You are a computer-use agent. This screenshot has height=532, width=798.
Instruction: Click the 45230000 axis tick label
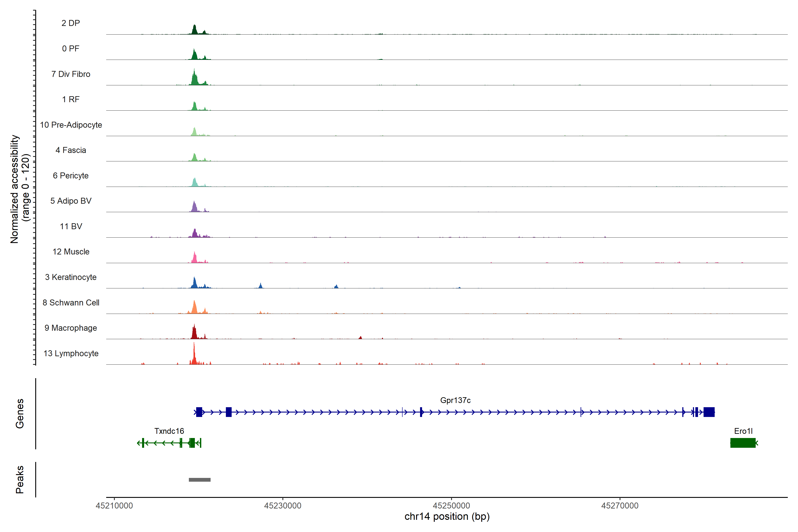coord(283,506)
